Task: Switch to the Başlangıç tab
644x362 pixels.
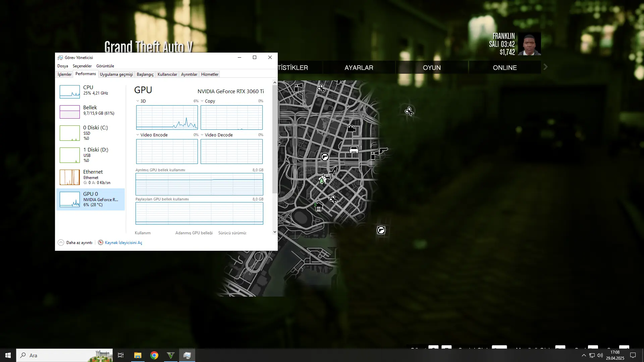Action: [145, 74]
